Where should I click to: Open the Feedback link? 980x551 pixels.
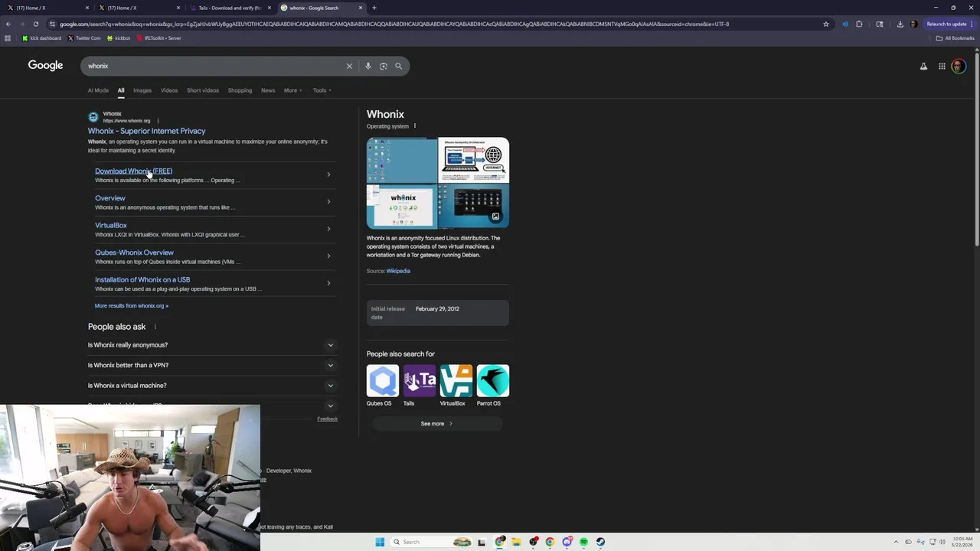[327, 419]
